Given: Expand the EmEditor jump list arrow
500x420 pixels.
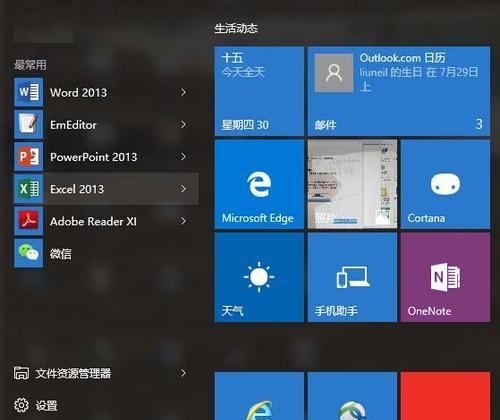Looking at the screenshot, I should pyautogui.click(x=183, y=124).
